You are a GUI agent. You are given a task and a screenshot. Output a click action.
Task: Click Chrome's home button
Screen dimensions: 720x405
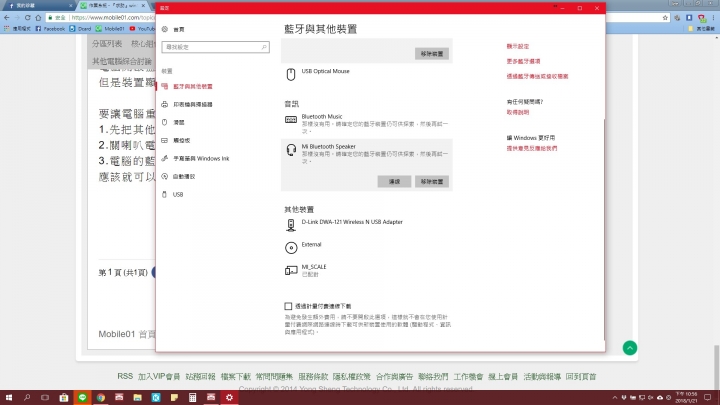(x=38, y=17)
